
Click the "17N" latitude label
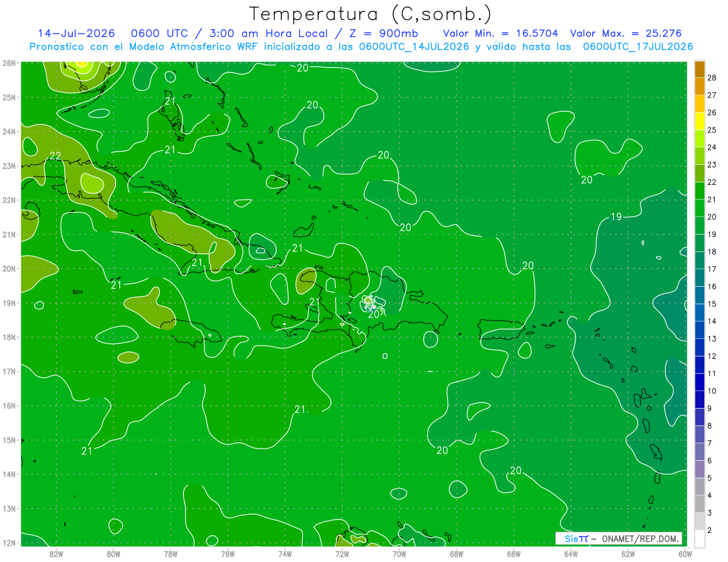pos(9,371)
